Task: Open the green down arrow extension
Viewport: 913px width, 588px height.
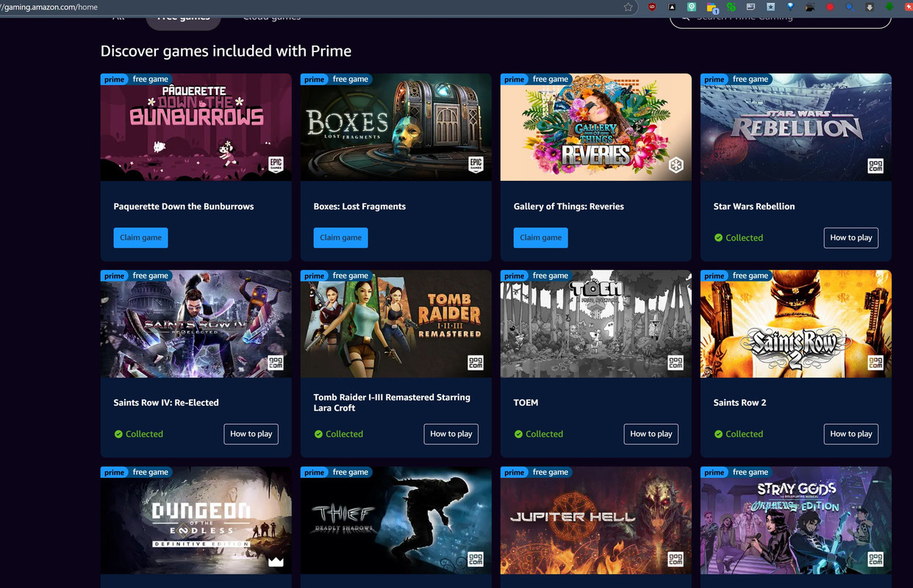Action: 889,7
